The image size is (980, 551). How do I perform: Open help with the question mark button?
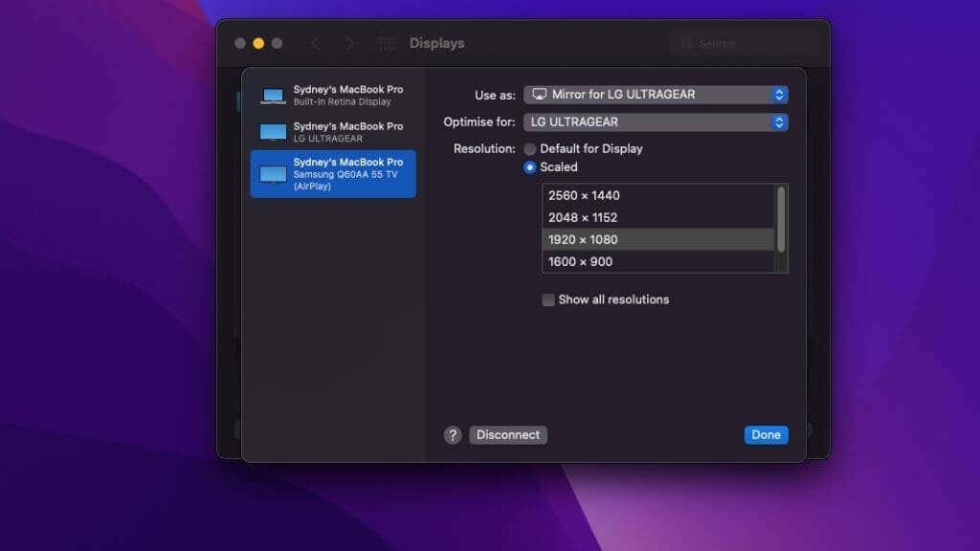453,435
